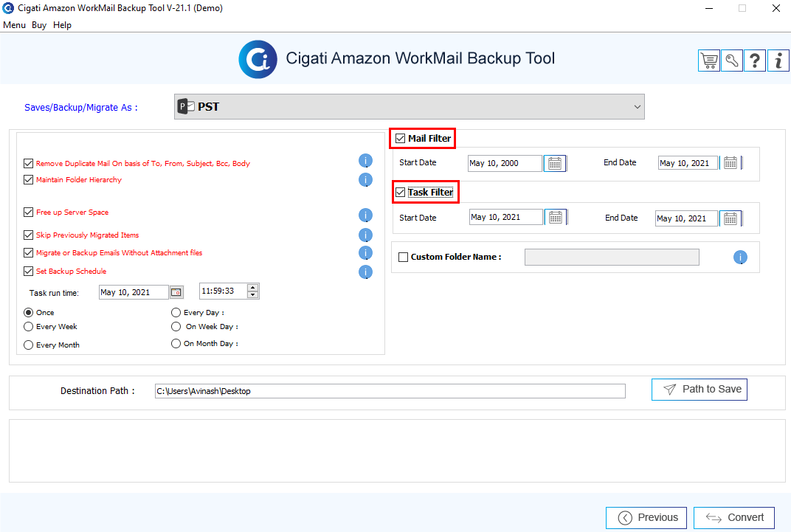Open the shopping cart buy icon

point(709,61)
